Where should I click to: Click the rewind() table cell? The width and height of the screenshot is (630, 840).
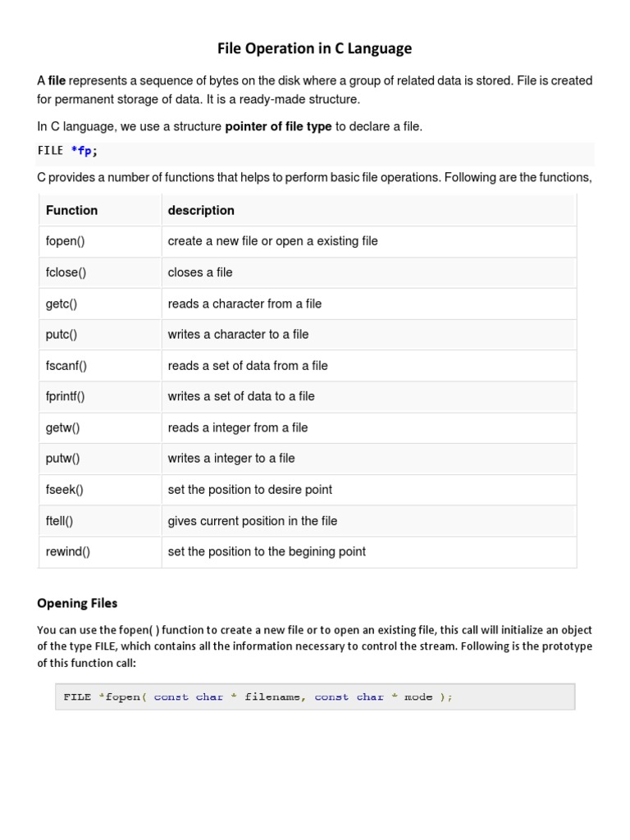68,551
